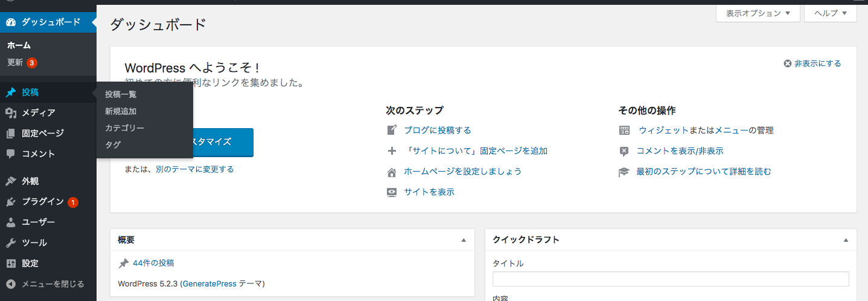Open the メディア sidebar menu
This screenshot has width=868, height=301.
[x=48, y=113]
